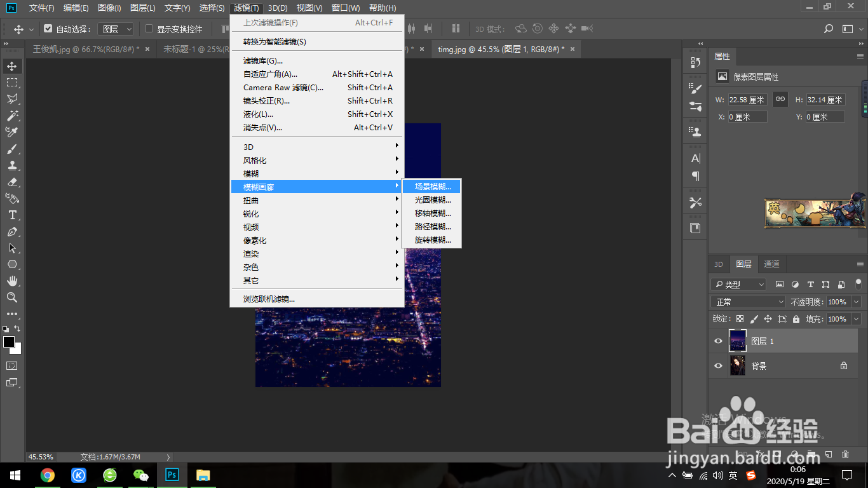Choose 光圈模糊... from the submenu
868x488 pixels.
click(x=432, y=200)
